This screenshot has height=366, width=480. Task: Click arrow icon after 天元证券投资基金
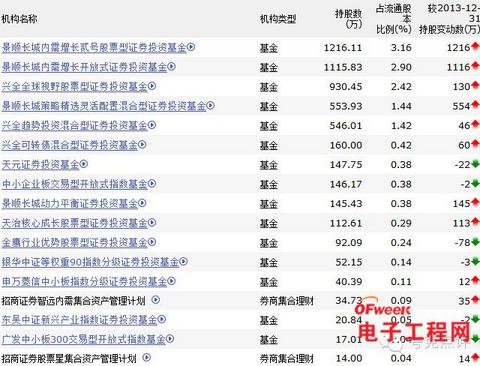[x=84, y=164]
